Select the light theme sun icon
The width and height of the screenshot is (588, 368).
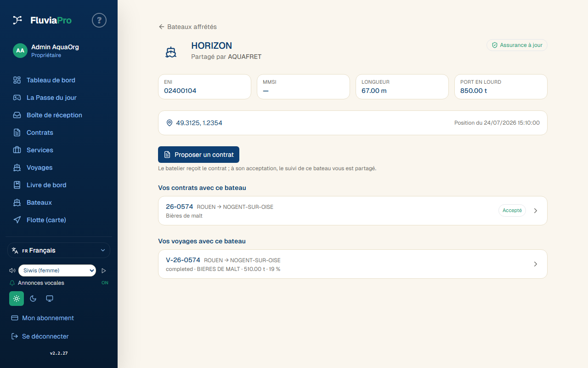point(17,299)
